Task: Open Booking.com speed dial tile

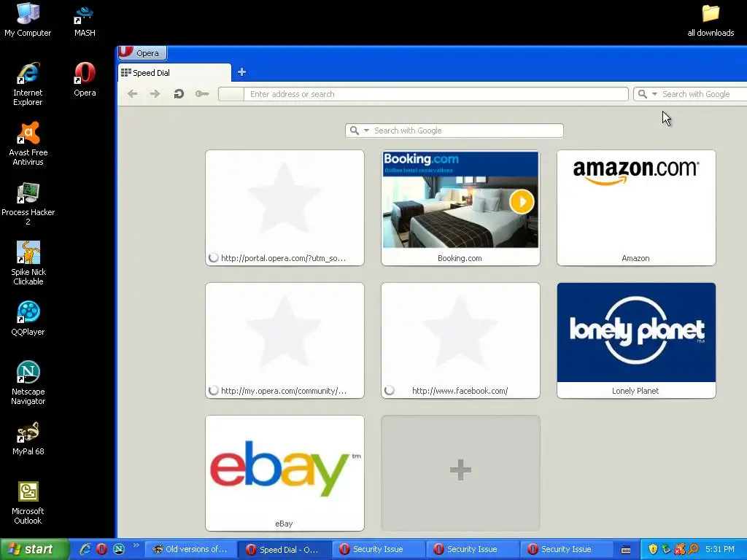Action: pyautogui.click(x=461, y=208)
